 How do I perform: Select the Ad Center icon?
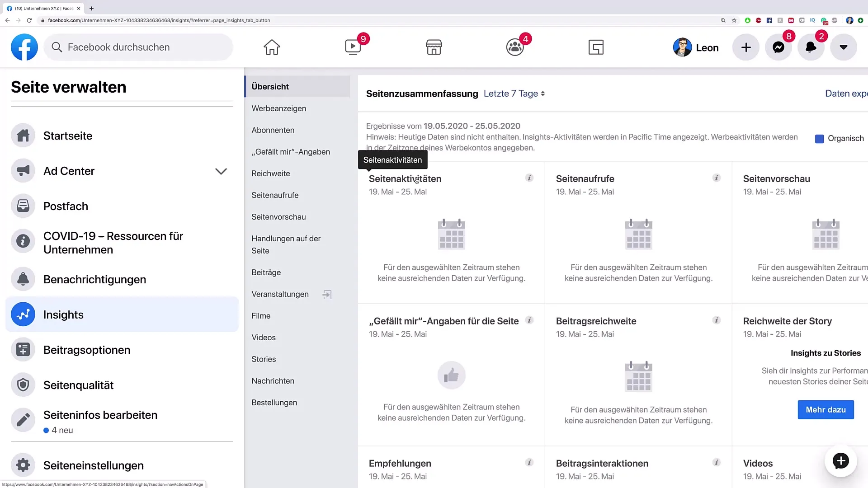pyautogui.click(x=23, y=171)
